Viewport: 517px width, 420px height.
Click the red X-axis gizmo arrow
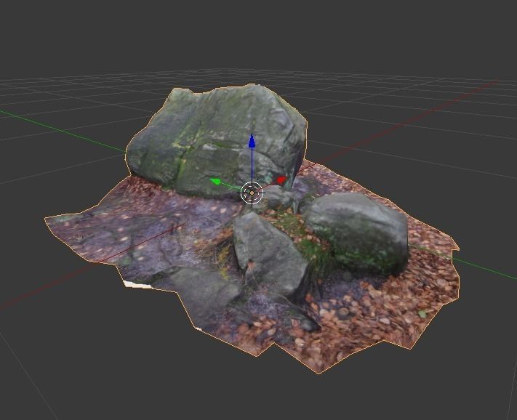tap(281, 180)
